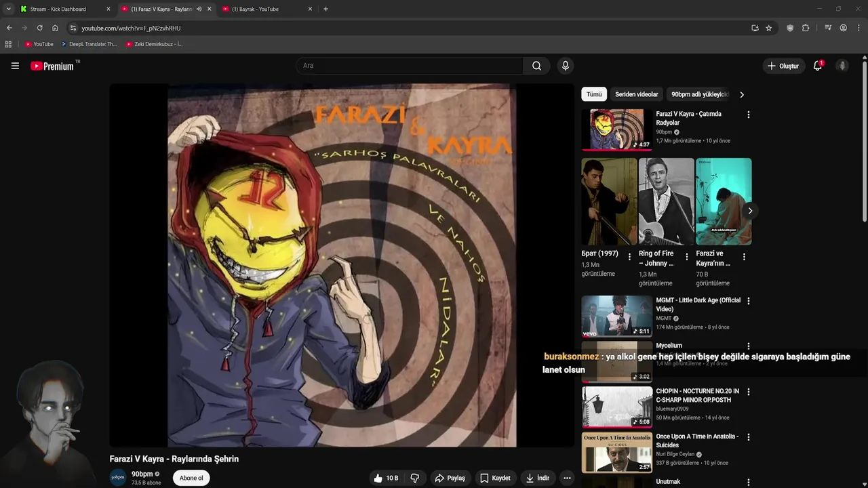Open the YouTube hamburger guide menu
Image resolution: width=868 pixels, height=488 pixels.
coord(15,66)
